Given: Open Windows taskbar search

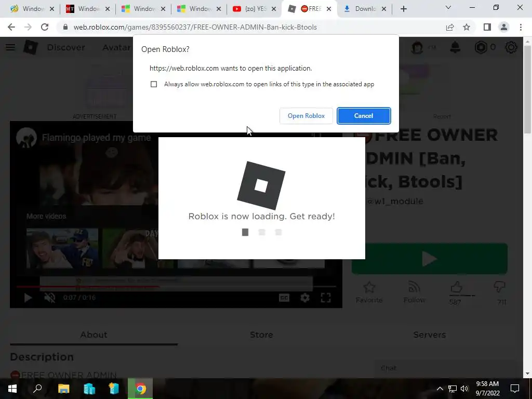Looking at the screenshot, I should coord(37,389).
